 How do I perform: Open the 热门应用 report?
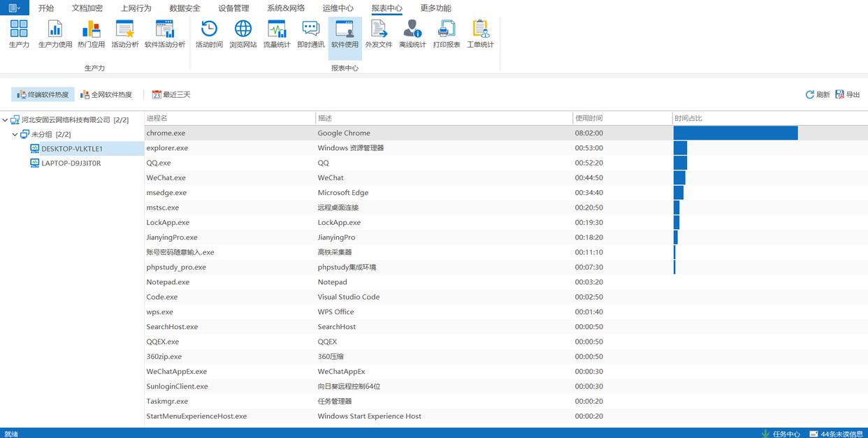[91, 34]
